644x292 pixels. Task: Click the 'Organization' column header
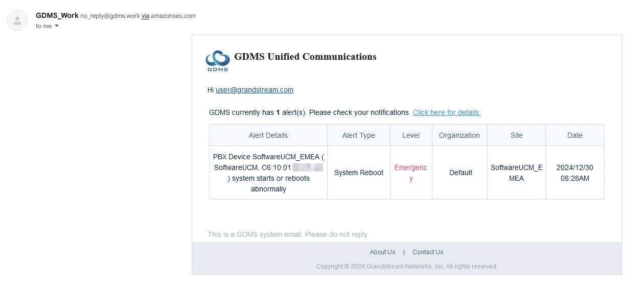click(459, 135)
